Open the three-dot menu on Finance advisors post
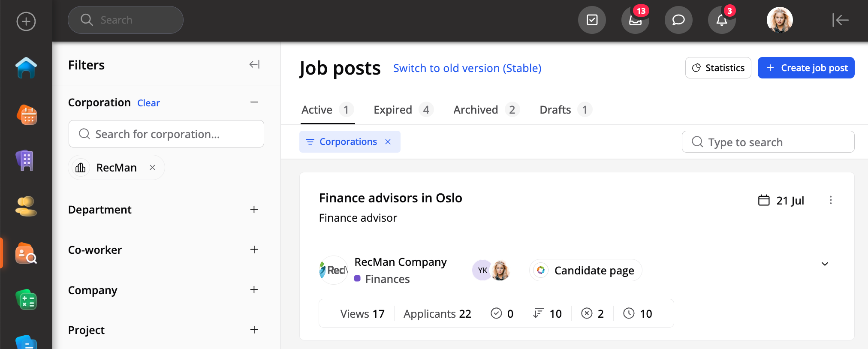This screenshot has width=868, height=349. 831,200
